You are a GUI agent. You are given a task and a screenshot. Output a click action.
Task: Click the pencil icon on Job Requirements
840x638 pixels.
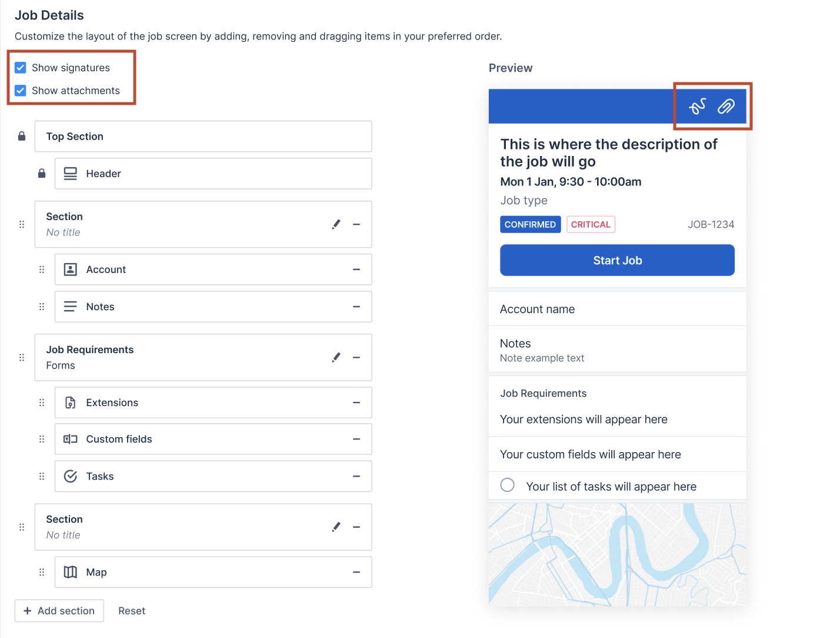(x=336, y=357)
